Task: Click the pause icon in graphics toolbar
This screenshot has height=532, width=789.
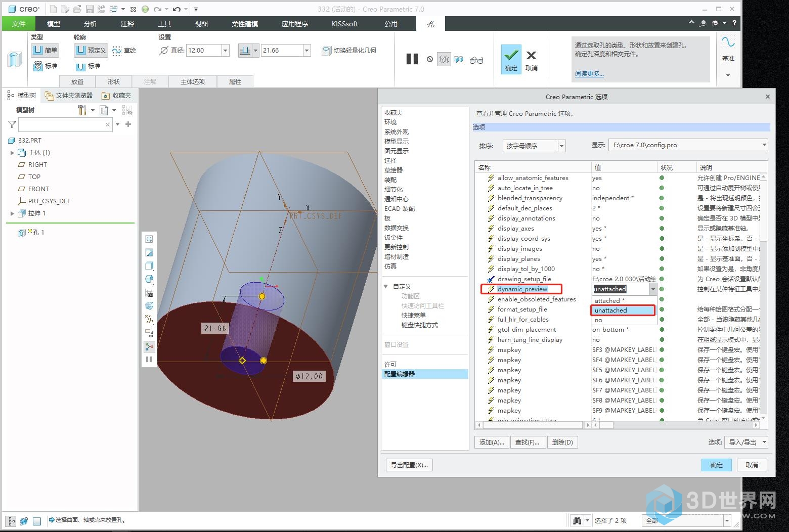Action: click(x=149, y=360)
